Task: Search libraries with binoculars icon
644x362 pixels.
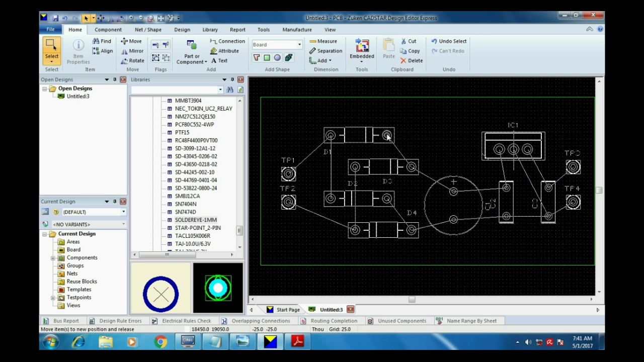Action: (x=230, y=89)
